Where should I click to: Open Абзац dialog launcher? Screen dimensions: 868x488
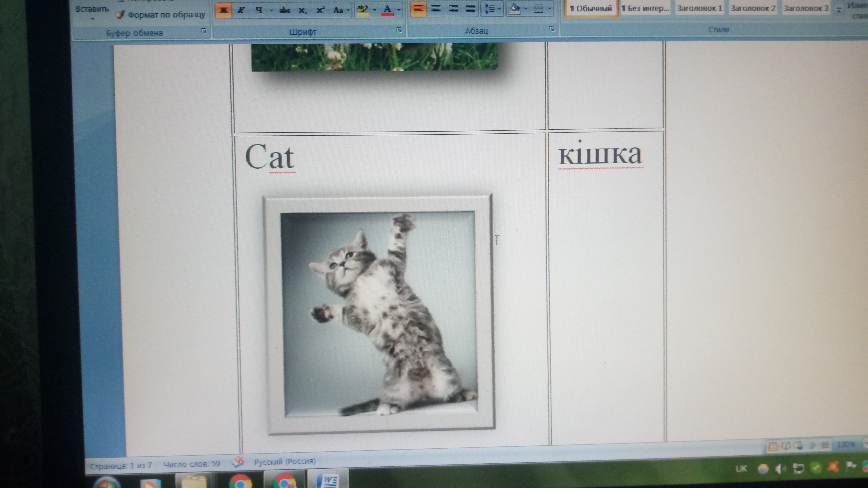[x=552, y=29]
